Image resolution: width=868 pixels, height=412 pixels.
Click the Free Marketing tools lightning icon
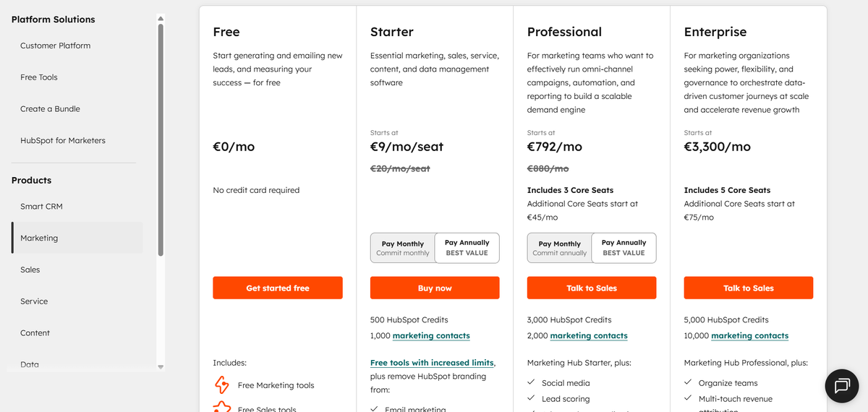coord(221,385)
